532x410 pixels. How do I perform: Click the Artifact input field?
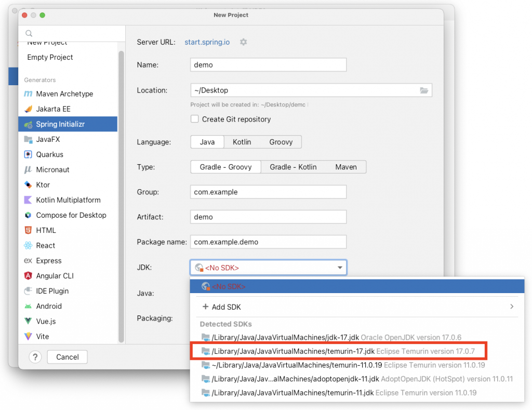click(x=268, y=217)
